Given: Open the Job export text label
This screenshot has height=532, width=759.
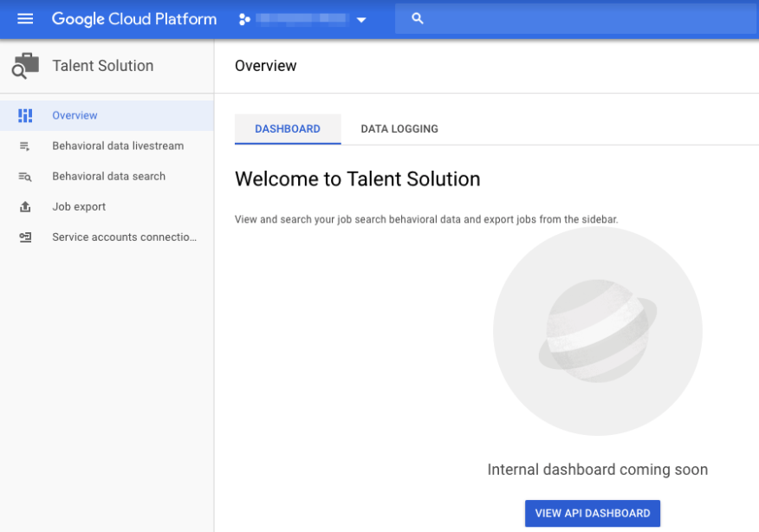Looking at the screenshot, I should (79, 207).
